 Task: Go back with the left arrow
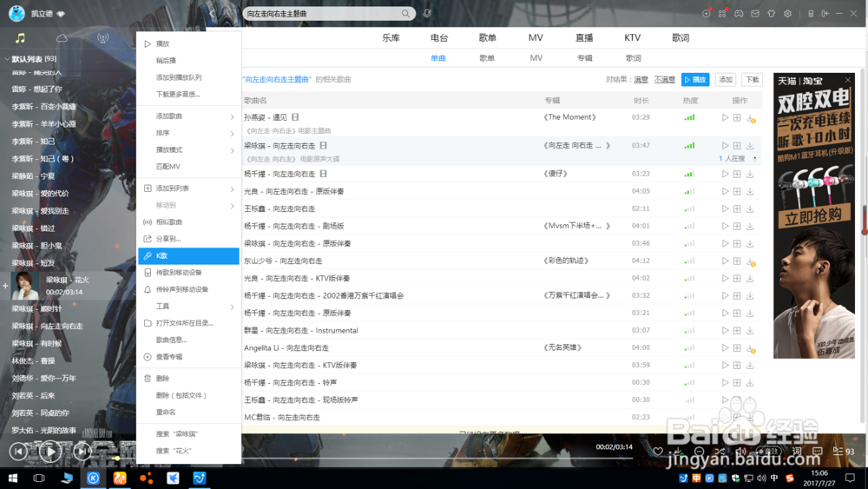tap(212, 13)
